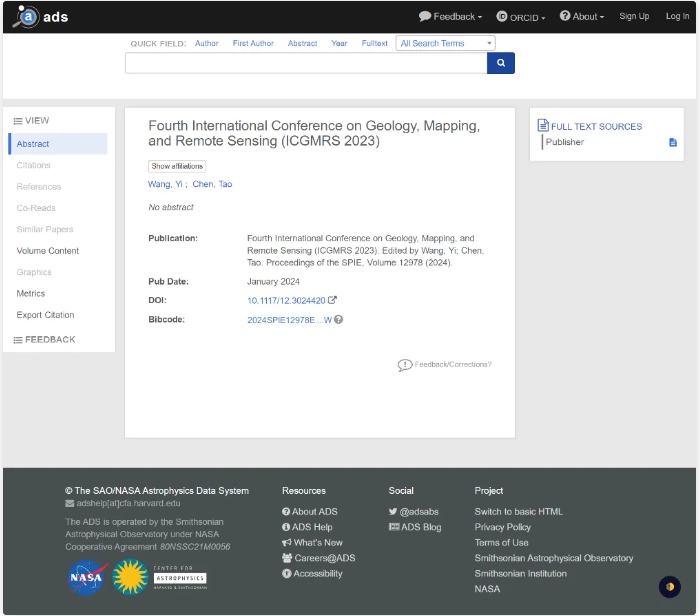
Task: Insert the Abstract quick field
Action: click(x=302, y=43)
